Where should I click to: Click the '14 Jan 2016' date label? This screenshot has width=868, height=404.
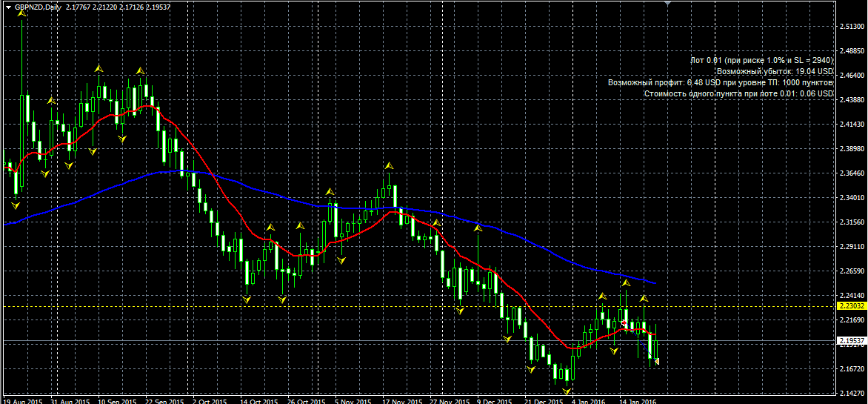click(x=638, y=401)
